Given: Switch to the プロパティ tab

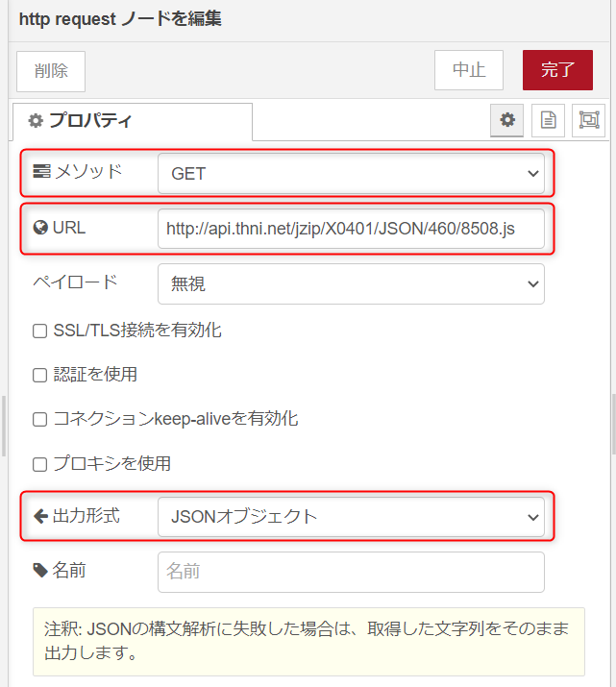Looking at the screenshot, I should coord(133,121).
